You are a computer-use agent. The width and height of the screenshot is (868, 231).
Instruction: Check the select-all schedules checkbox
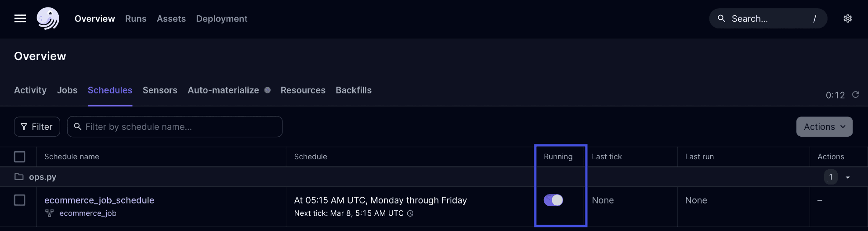20,157
